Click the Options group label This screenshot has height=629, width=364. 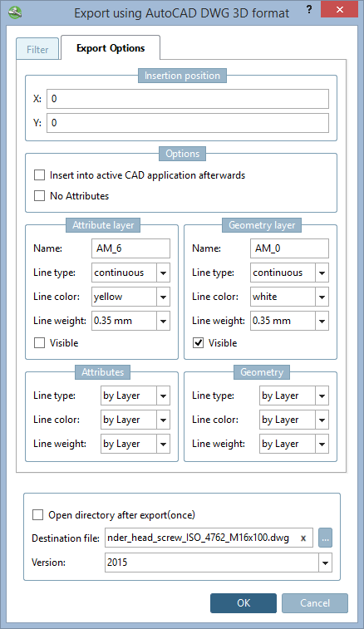click(182, 154)
